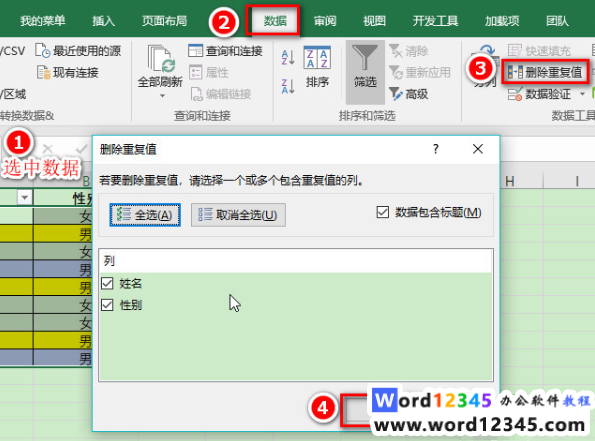The image size is (595, 441).
Task: Click the /CSV import command
Action: coord(12,50)
